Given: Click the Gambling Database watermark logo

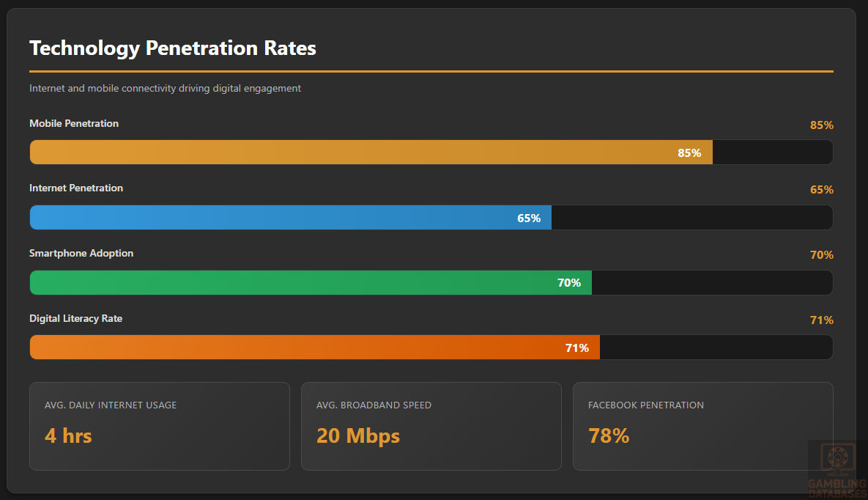Looking at the screenshot, I should point(837,468).
